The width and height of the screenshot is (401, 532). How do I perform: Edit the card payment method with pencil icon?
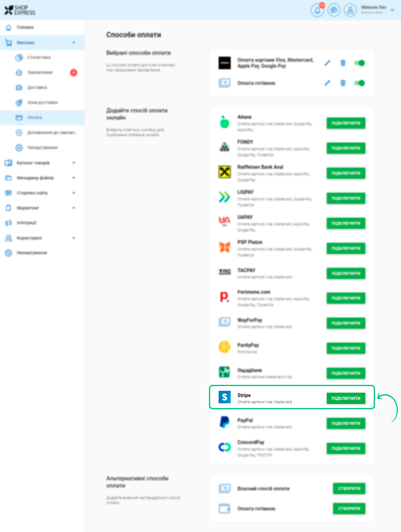pos(327,63)
